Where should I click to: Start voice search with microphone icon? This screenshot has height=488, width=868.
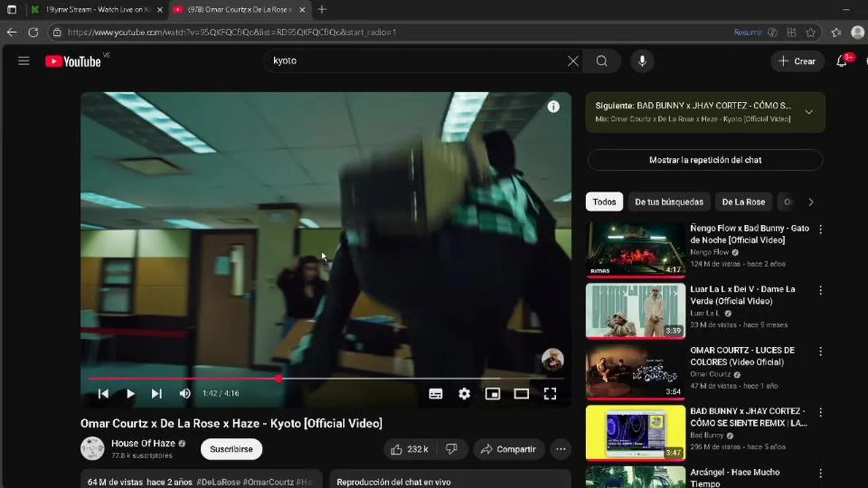tap(642, 61)
